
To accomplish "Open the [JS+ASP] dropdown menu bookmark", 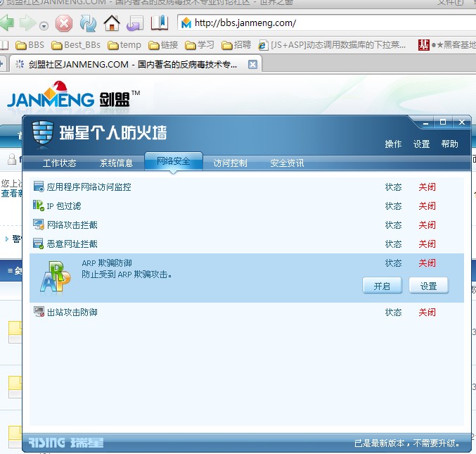I will [x=332, y=45].
